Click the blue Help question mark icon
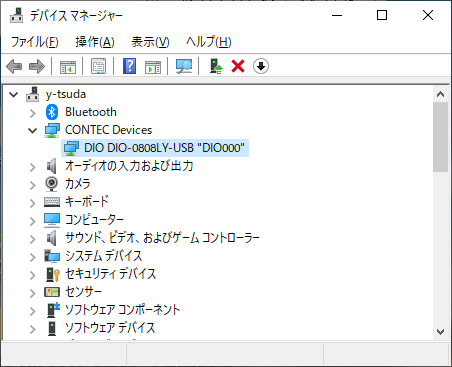The height and width of the screenshot is (367, 452). (x=129, y=66)
